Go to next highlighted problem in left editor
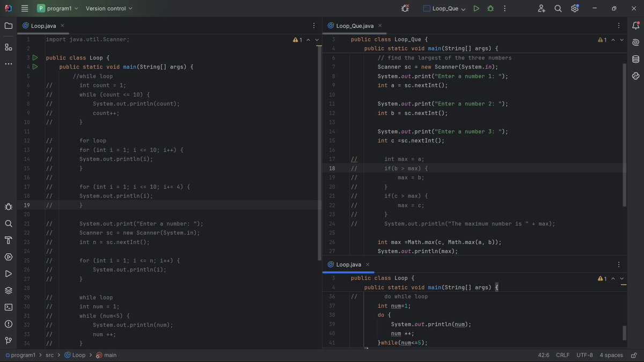644x362 pixels. click(317, 40)
